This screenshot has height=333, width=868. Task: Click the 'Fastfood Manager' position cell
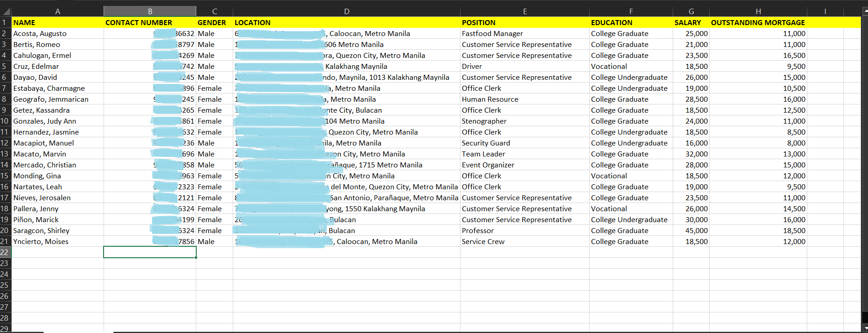tap(525, 33)
